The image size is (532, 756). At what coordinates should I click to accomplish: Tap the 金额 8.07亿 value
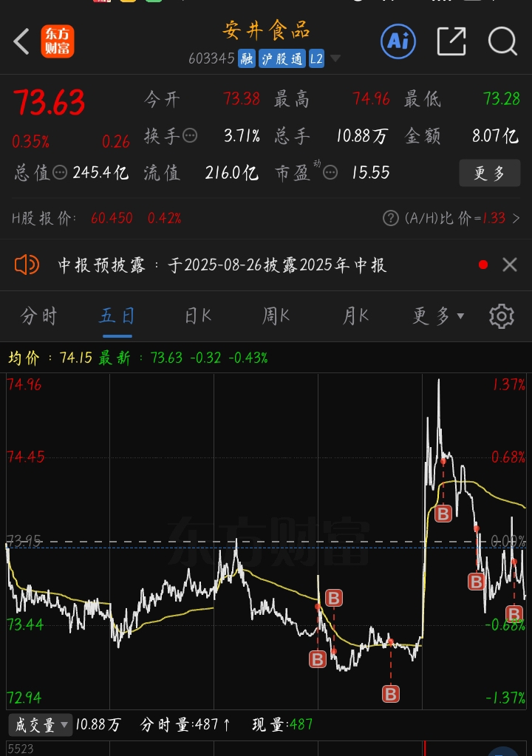pos(495,136)
